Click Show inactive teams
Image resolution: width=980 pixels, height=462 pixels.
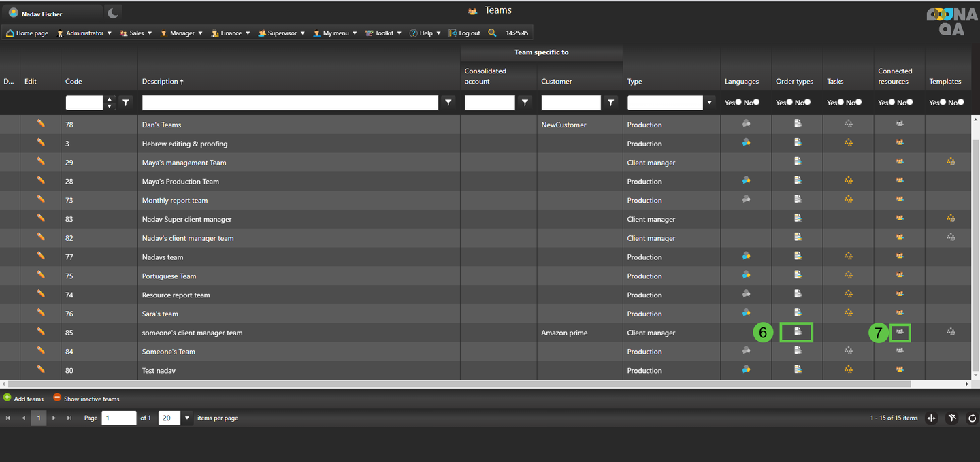coord(86,399)
